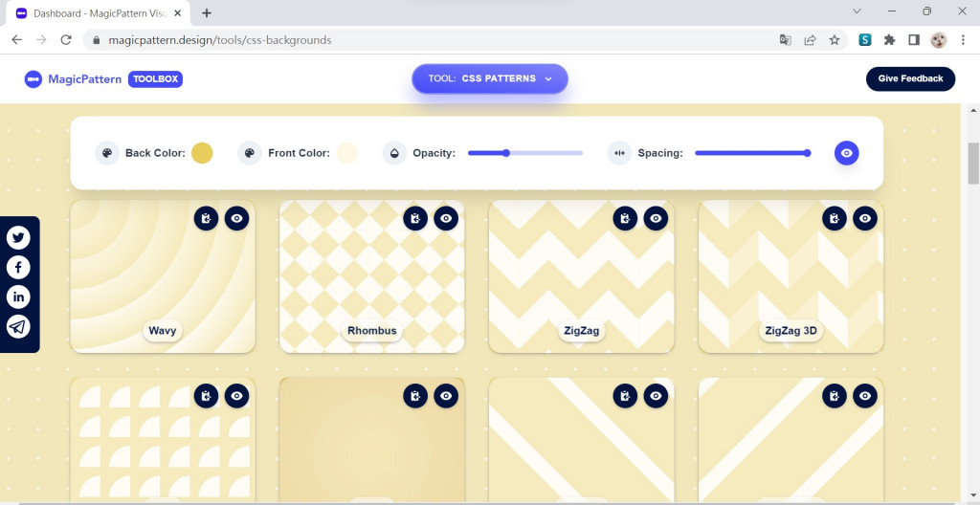This screenshot has height=505, width=980.
Task: Click the scrollbar up arrow
Action: click(x=973, y=111)
